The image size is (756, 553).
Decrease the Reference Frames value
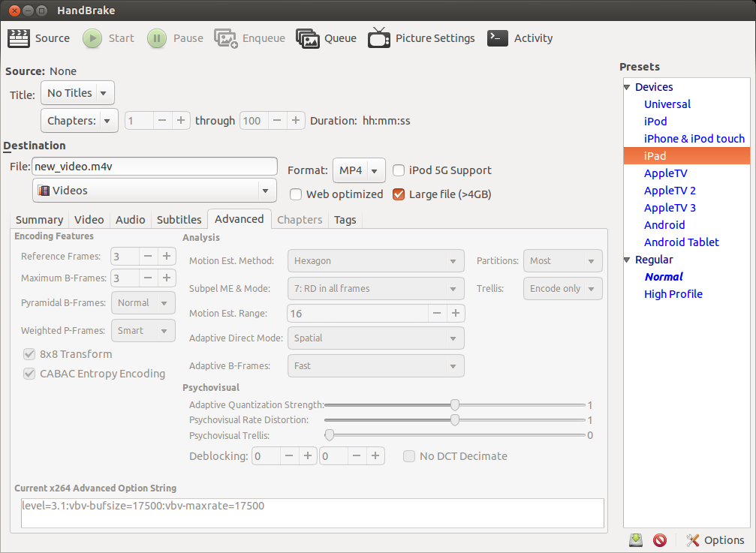148,257
